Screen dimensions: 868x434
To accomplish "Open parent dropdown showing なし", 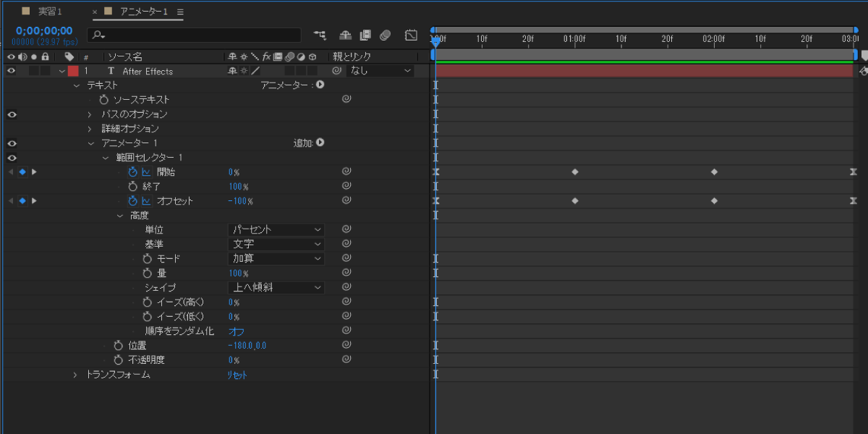I will [381, 71].
